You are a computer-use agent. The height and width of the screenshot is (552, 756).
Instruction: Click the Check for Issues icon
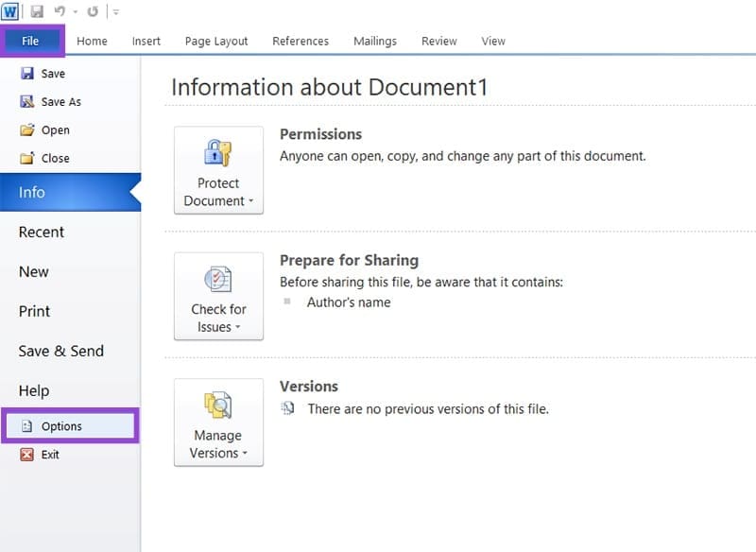[x=218, y=282]
